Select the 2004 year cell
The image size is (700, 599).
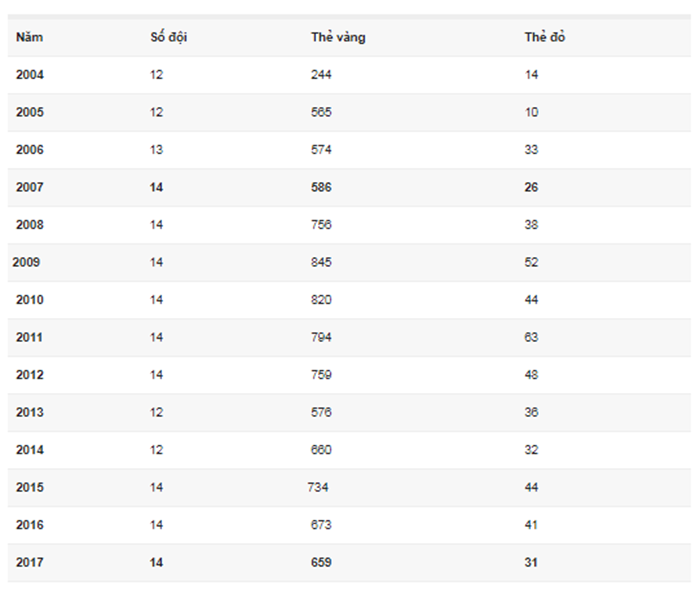[x=30, y=75]
